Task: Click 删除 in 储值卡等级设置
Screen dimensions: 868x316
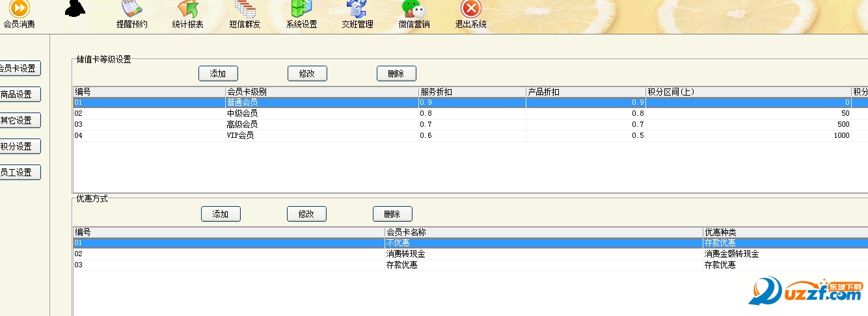Action: [x=396, y=73]
